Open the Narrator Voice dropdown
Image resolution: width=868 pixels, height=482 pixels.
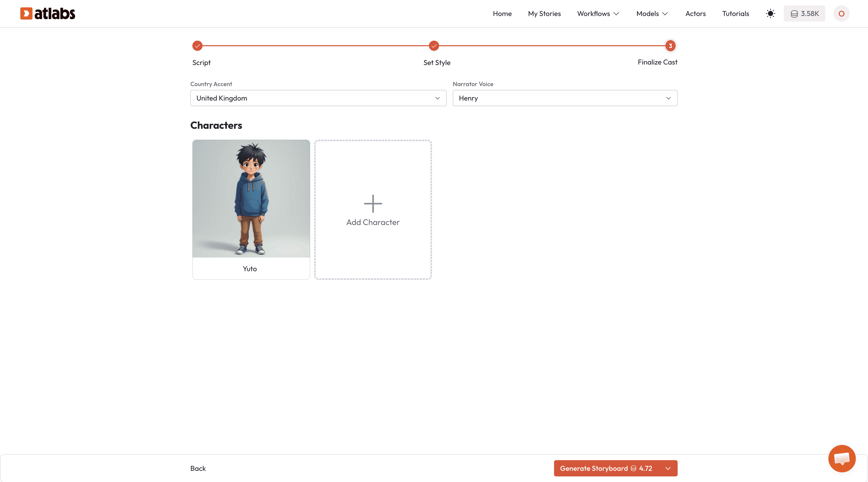(565, 98)
